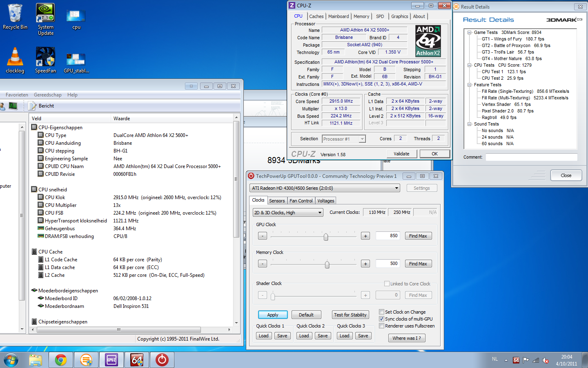Switch to the Caches tab in CPU-Z
This screenshot has height=368, width=588.
[316, 16]
